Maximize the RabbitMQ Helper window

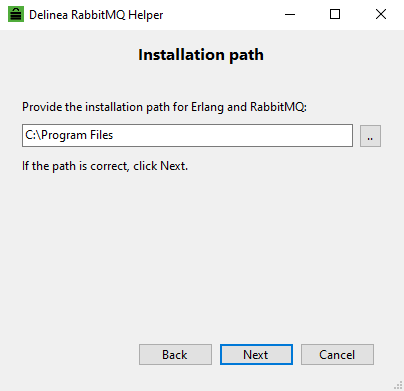coord(335,14)
